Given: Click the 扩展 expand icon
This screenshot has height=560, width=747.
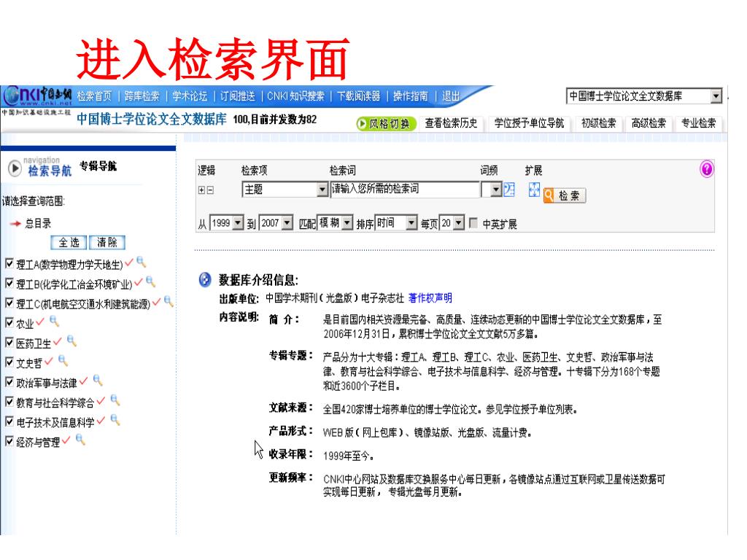Looking at the screenshot, I should click(534, 190).
